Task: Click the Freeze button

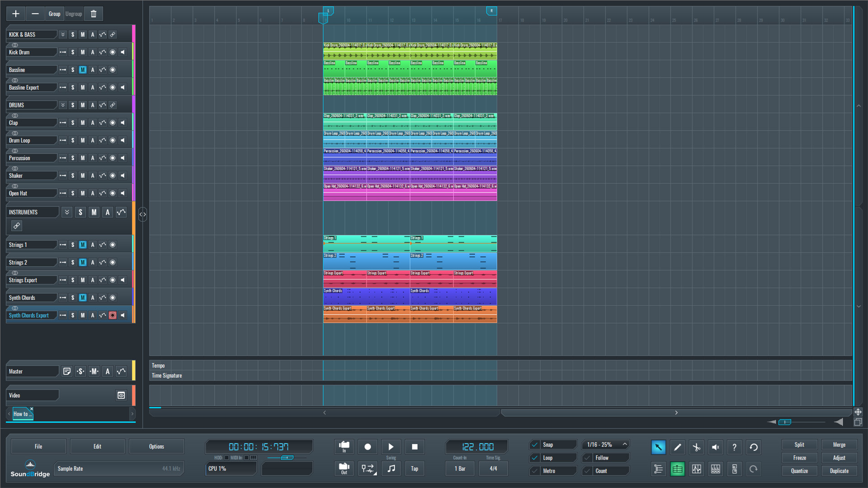Action: tap(799, 458)
